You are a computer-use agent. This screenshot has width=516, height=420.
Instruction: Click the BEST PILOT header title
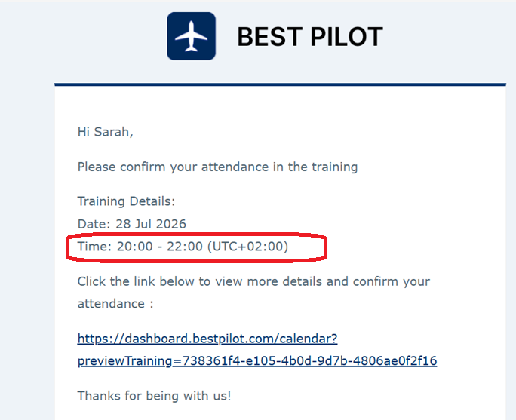309,37
